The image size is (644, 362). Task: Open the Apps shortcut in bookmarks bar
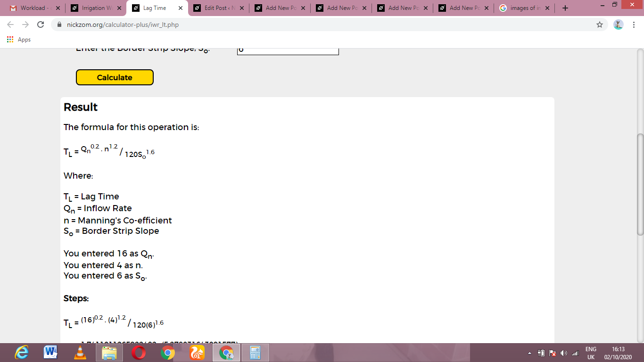point(19,40)
